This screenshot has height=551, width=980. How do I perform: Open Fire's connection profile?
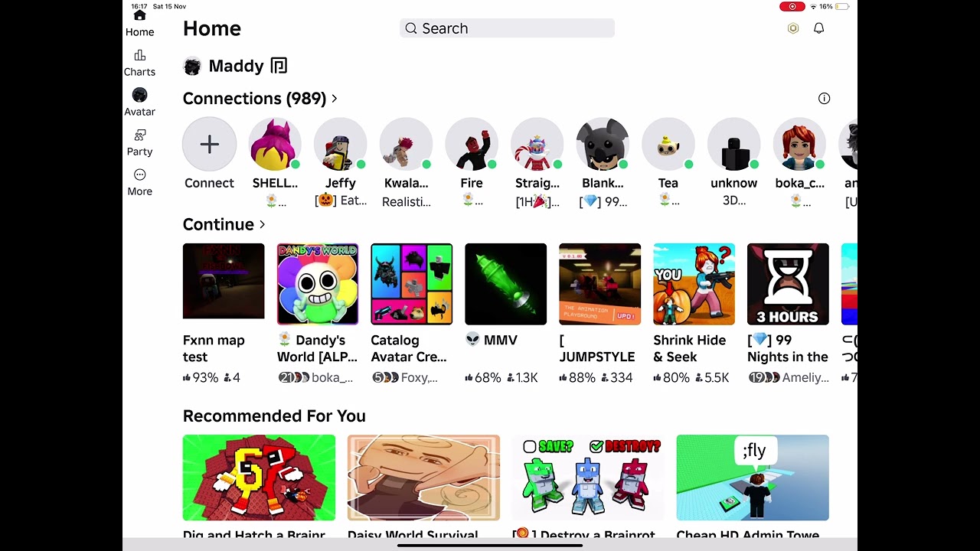(472, 144)
